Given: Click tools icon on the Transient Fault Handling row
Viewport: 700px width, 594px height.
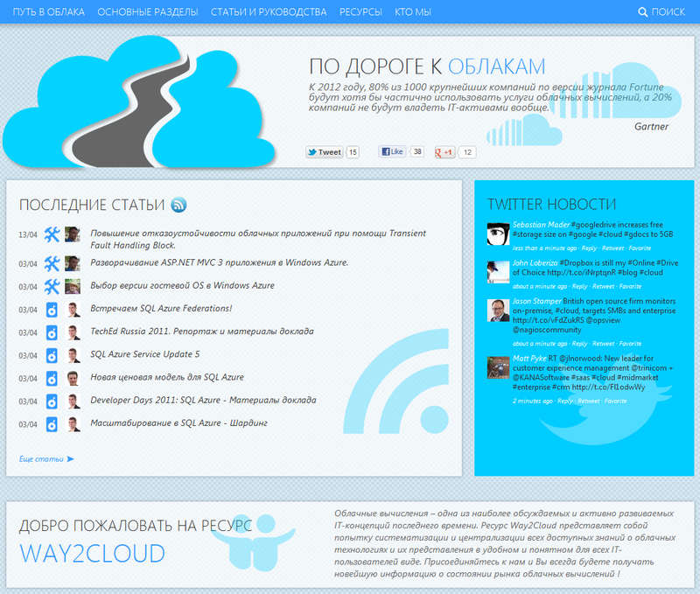Looking at the screenshot, I should 52,234.
